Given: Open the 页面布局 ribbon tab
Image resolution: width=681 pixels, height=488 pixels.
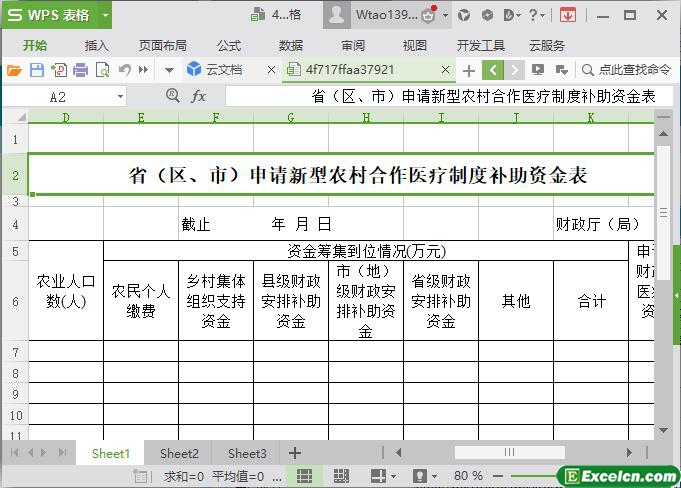Looking at the screenshot, I should pos(163,45).
